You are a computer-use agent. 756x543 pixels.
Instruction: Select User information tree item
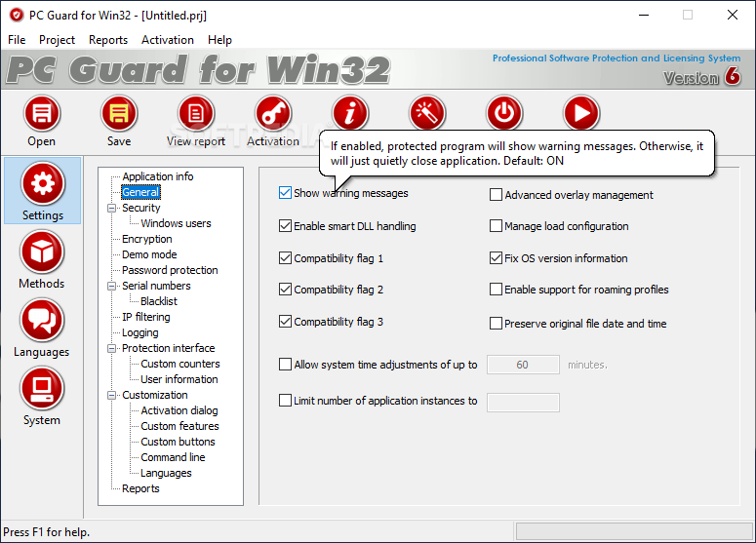[x=179, y=379]
